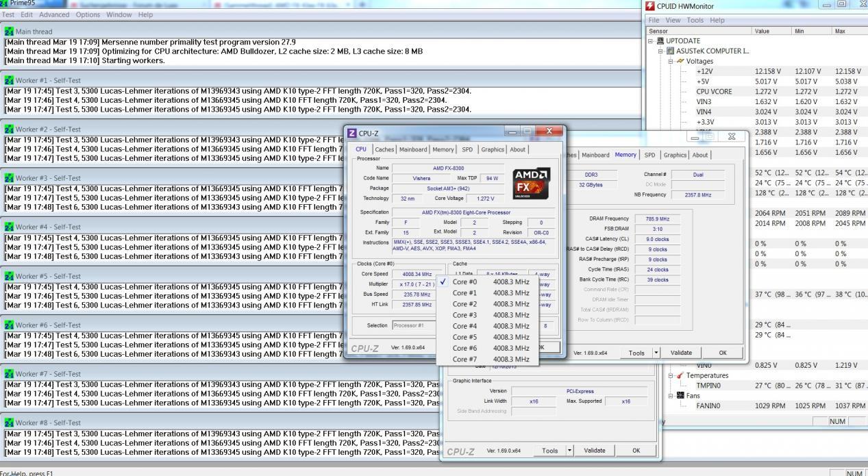Open SPD tab in CPU-Z Memory window
The image size is (868, 476).
[649, 155]
